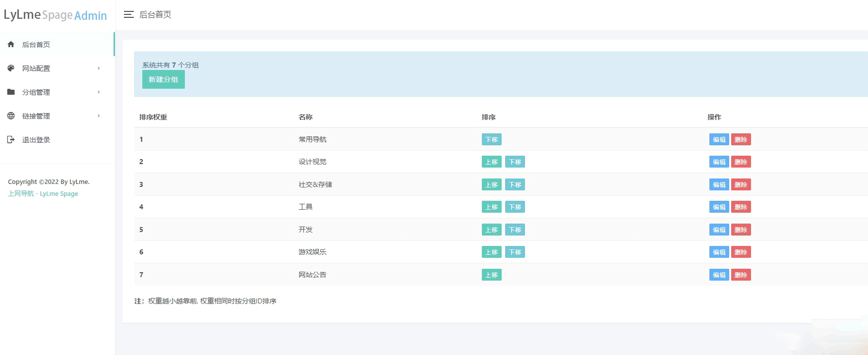868x355 pixels.
Task: Expand the 链接管理 chevron arrow
Action: [x=99, y=116]
